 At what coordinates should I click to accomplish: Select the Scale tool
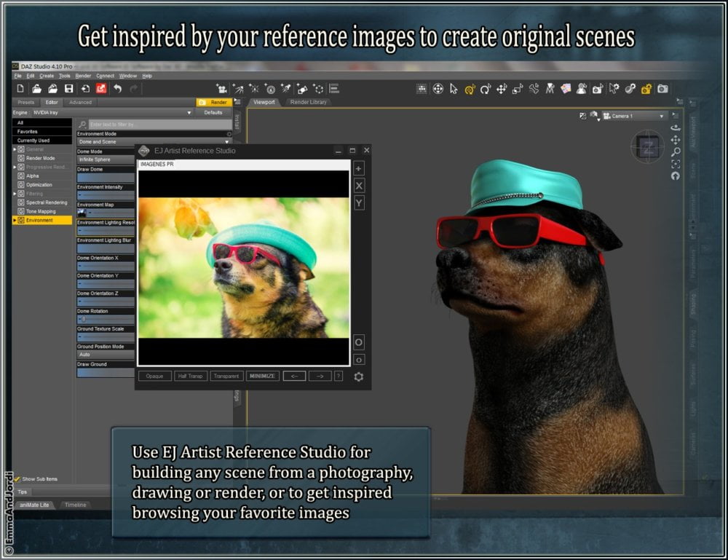pos(518,89)
